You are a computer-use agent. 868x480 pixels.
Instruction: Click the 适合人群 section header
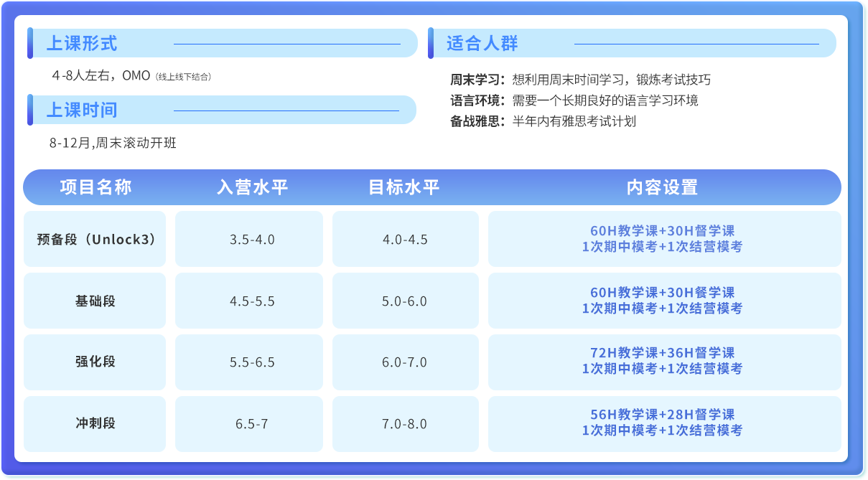click(482, 44)
